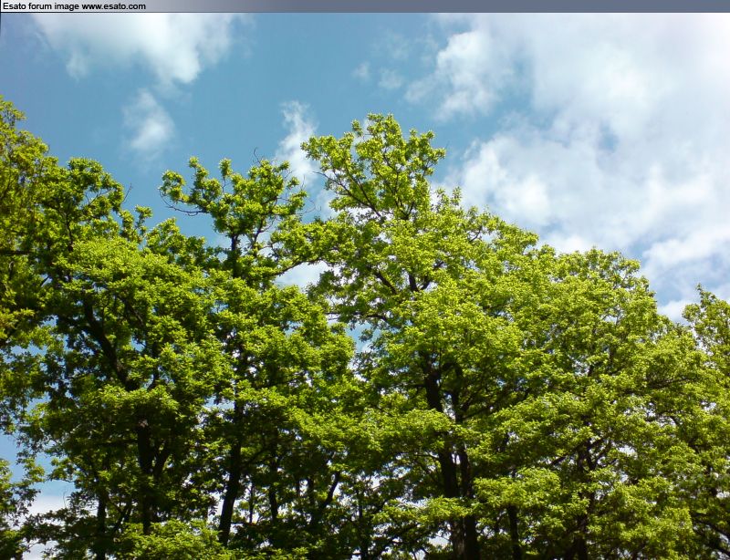Open the photo of trees and sky
This screenshot has height=560, width=730.
[x=365, y=286]
